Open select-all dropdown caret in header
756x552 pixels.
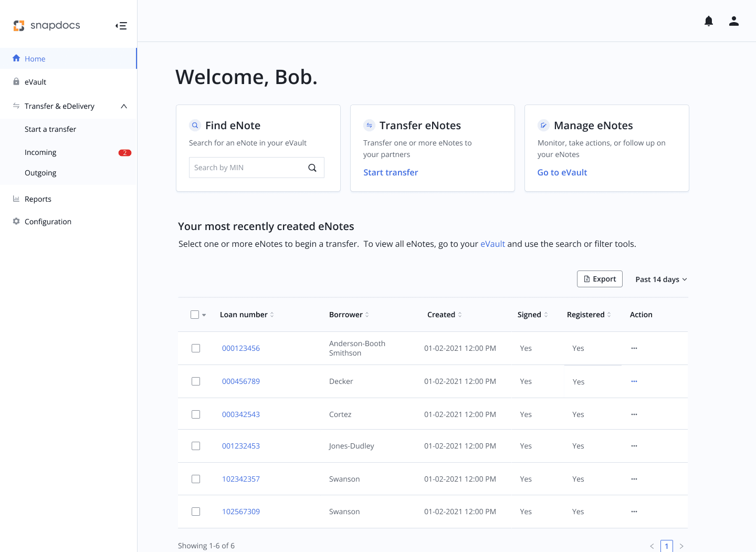pyautogui.click(x=204, y=315)
